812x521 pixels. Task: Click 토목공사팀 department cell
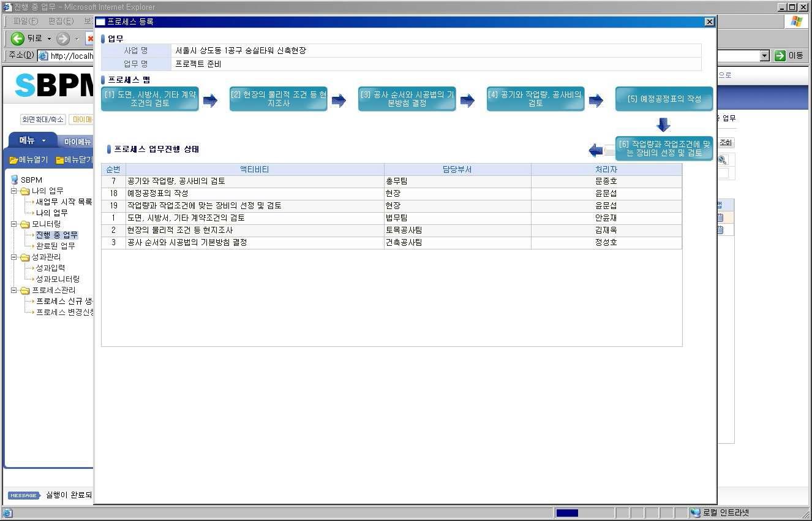[x=457, y=230]
